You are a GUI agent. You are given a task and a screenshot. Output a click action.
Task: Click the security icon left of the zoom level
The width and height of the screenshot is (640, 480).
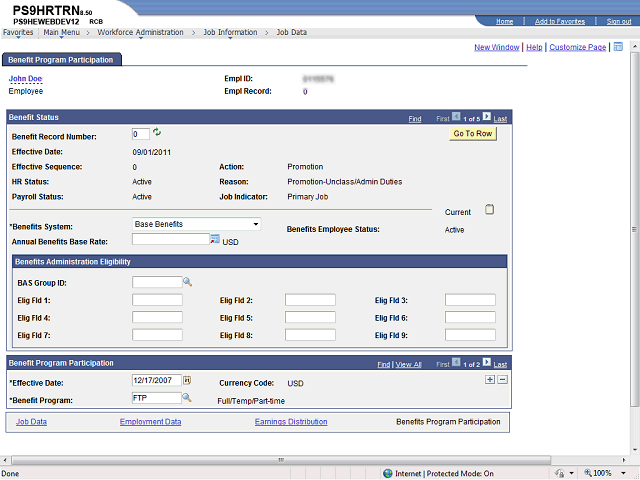[x=560, y=473]
